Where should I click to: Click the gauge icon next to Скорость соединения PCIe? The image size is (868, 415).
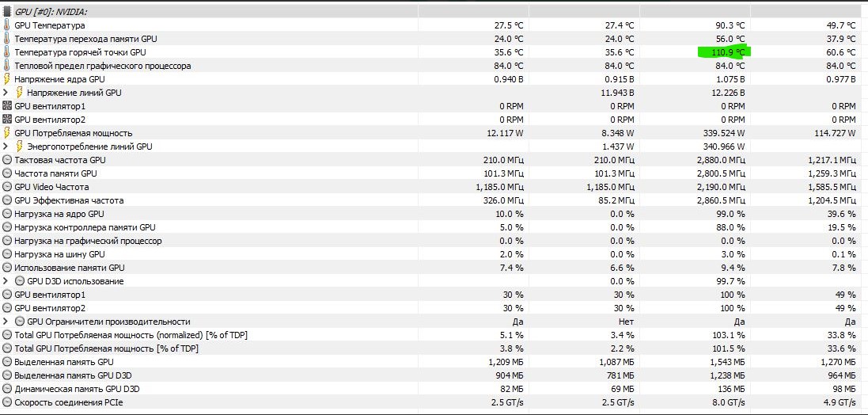tap(7, 402)
